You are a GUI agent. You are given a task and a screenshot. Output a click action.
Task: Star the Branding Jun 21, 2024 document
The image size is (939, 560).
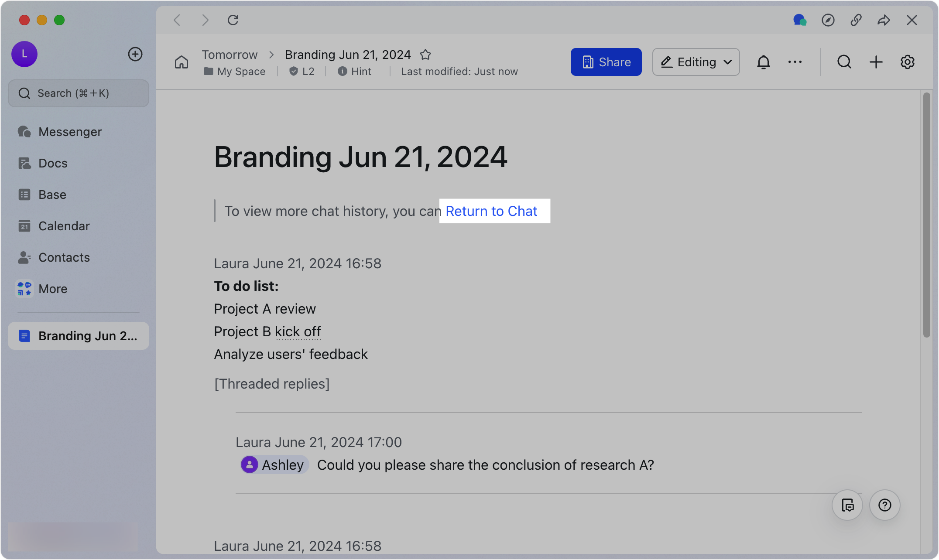[x=425, y=55]
